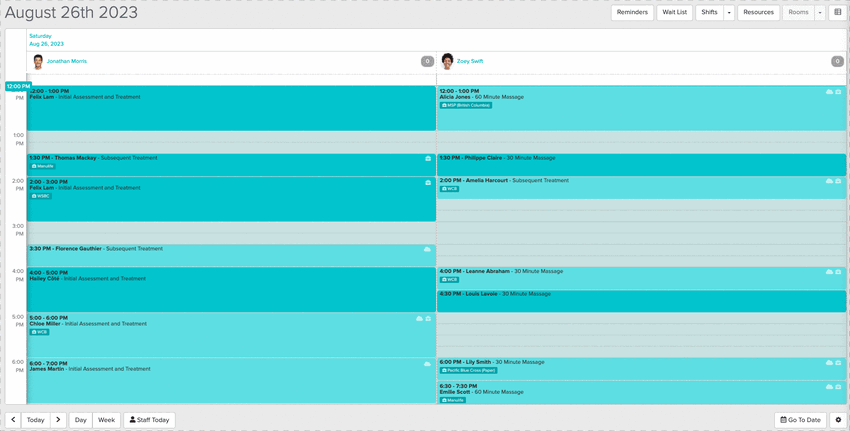Switch to Week view
Screen dimensions: 850x431
(106, 421)
